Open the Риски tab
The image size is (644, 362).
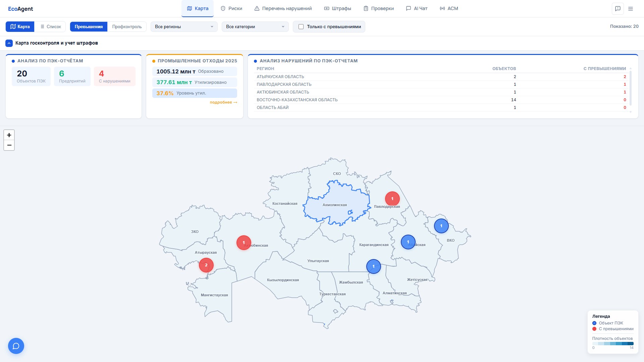(231, 8)
